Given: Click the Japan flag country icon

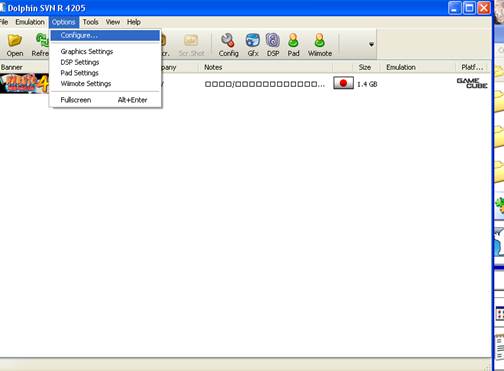Looking at the screenshot, I should pos(343,83).
